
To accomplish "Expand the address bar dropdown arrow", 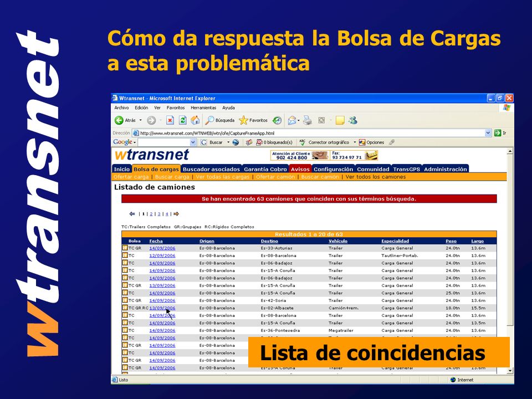I will [488, 133].
